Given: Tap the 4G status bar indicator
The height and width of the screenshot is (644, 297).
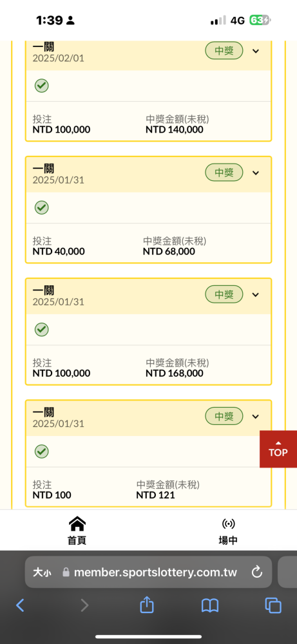Looking at the screenshot, I should tap(238, 20).
